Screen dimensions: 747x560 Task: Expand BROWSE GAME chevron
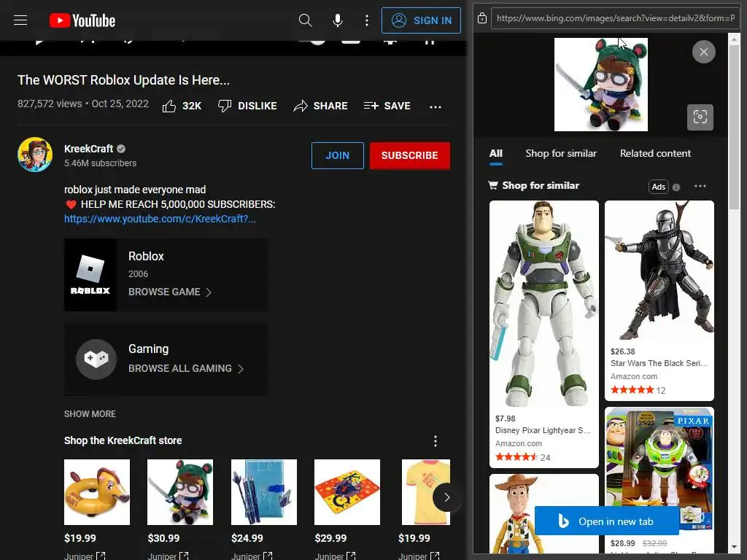[x=209, y=292]
